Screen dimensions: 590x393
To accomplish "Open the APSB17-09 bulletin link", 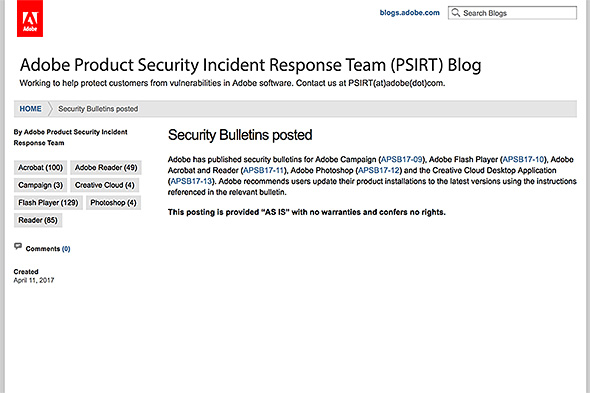I will pyautogui.click(x=401, y=159).
